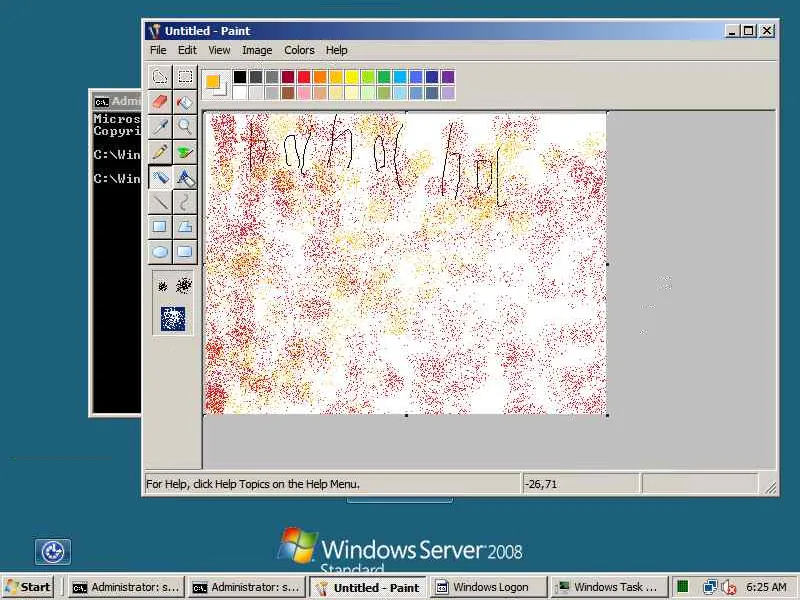
Task: Click Untitled - Paint taskbar button
Action: tap(368, 587)
